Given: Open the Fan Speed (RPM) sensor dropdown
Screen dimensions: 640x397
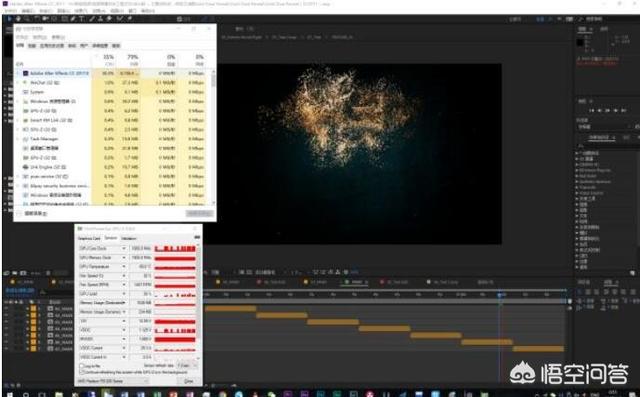Looking at the screenshot, I should tap(124, 284).
